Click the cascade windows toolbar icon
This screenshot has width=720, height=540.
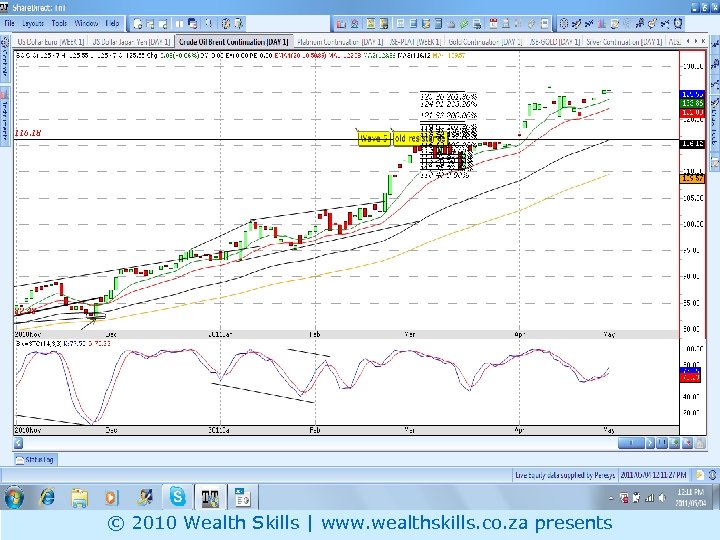[x=193, y=23]
